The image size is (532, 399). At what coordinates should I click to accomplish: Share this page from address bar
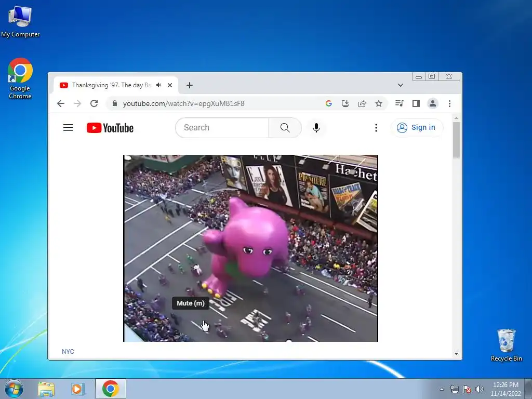362,103
